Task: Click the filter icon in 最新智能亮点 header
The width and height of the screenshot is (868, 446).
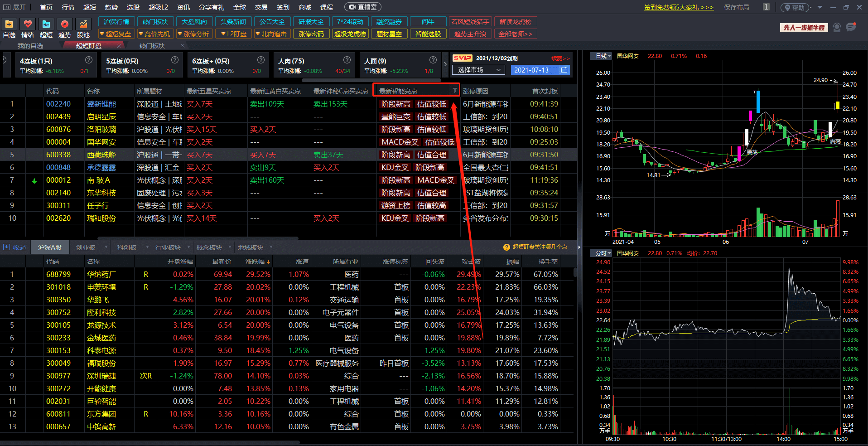Action: (455, 91)
